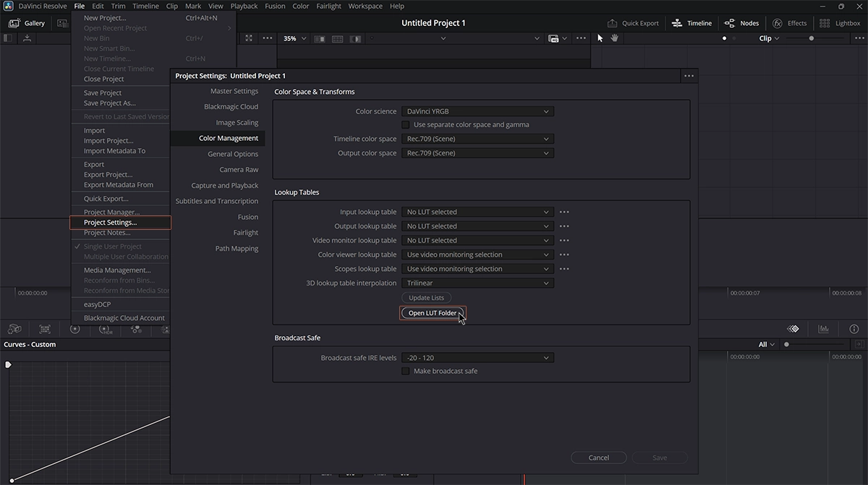The width and height of the screenshot is (868, 485).
Task: Browse for Video monitor lookup table via three dots
Action: coord(564,240)
